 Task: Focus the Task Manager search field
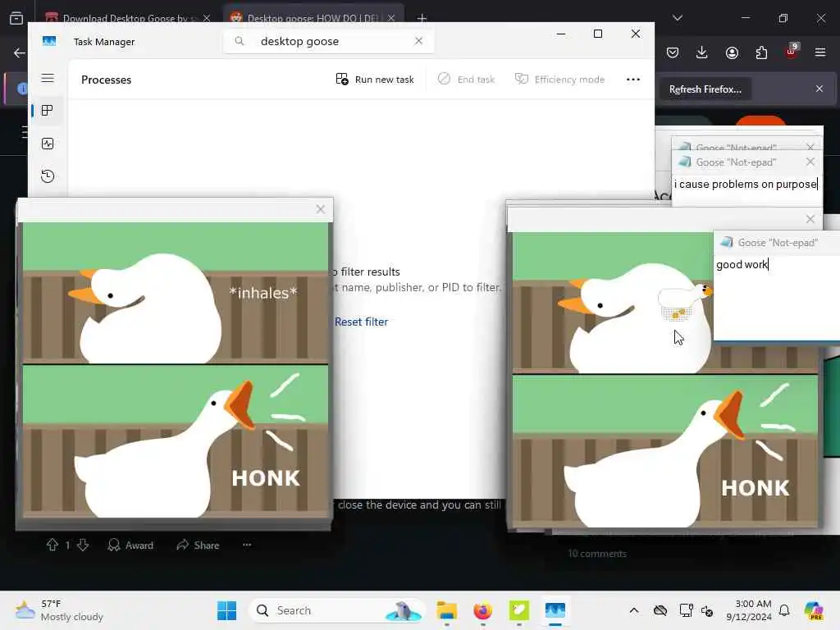328,41
